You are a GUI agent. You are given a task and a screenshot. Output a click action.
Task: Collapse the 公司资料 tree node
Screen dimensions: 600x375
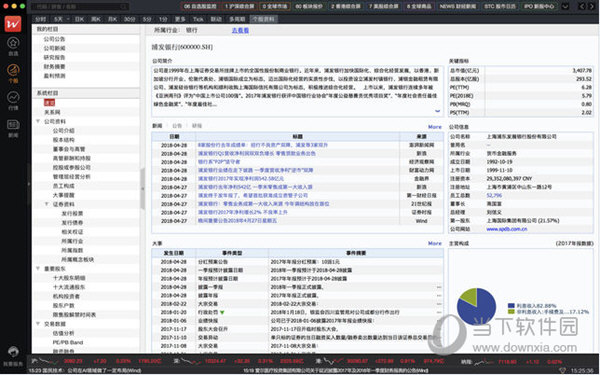(38, 121)
